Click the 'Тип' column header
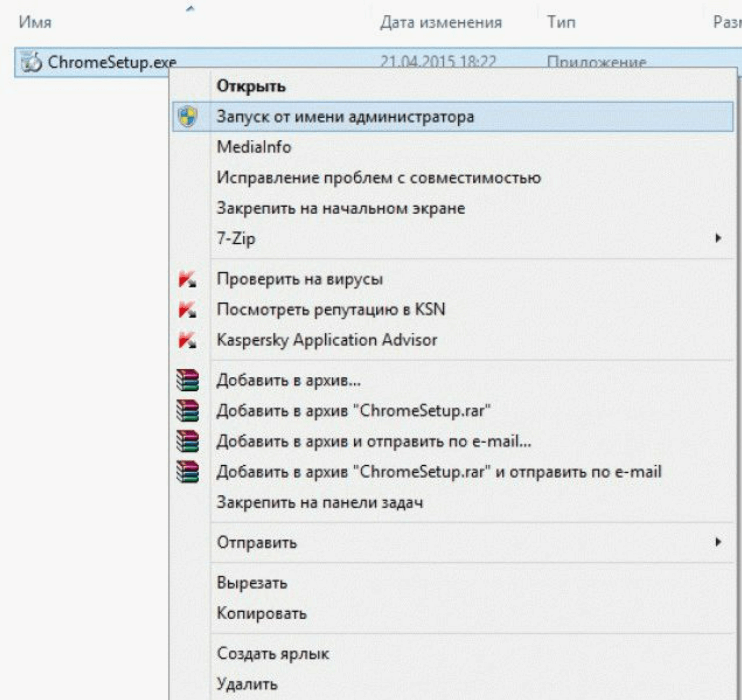Screen dimensions: 742x700 pos(561,22)
